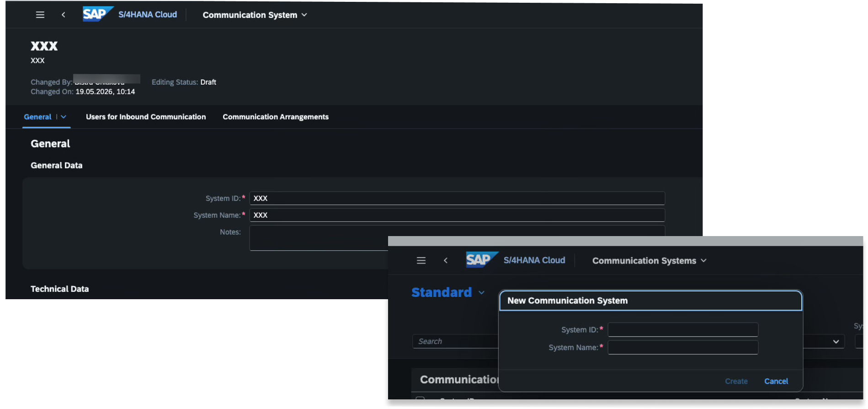The height and width of the screenshot is (409, 868).
Task: Click SAP logo in Communication Systems window
Action: coord(481,260)
